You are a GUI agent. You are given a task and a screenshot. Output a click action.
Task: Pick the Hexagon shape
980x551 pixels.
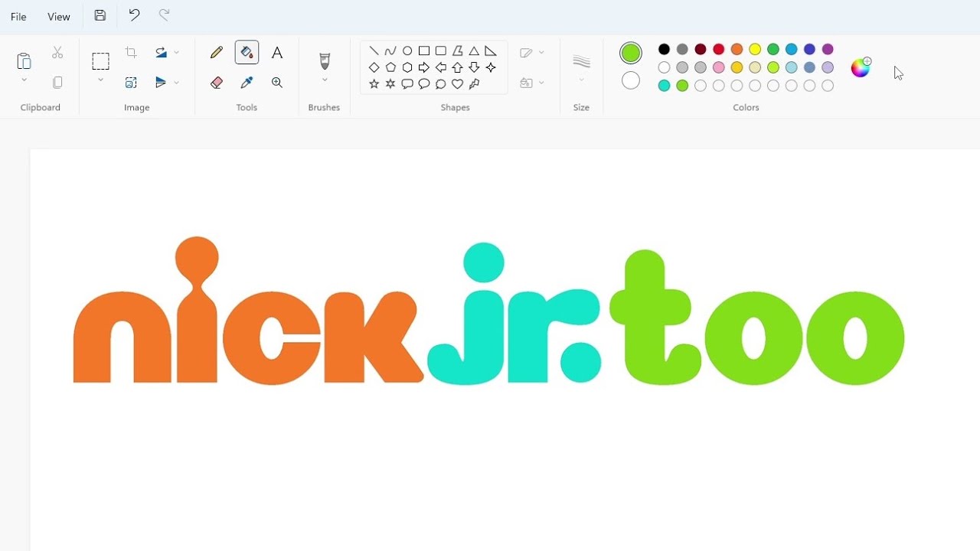click(407, 68)
